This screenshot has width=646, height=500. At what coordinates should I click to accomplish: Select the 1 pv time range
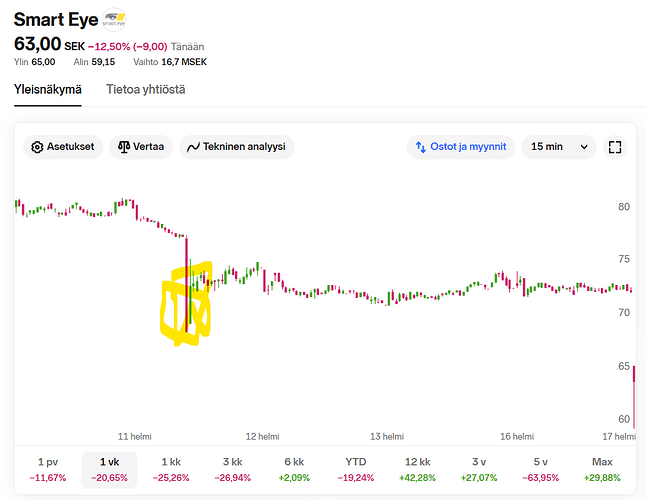pyautogui.click(x=48, y=470)
